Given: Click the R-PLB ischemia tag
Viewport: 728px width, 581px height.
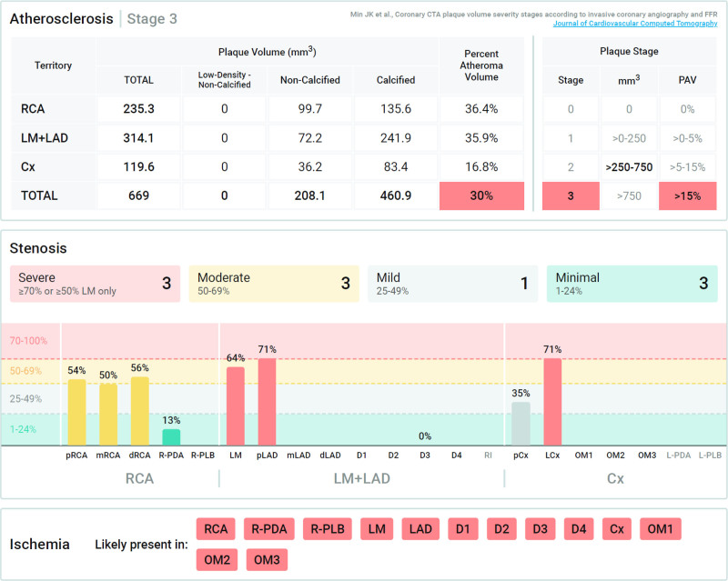Looking at the screenshot, I should point(328,529).
